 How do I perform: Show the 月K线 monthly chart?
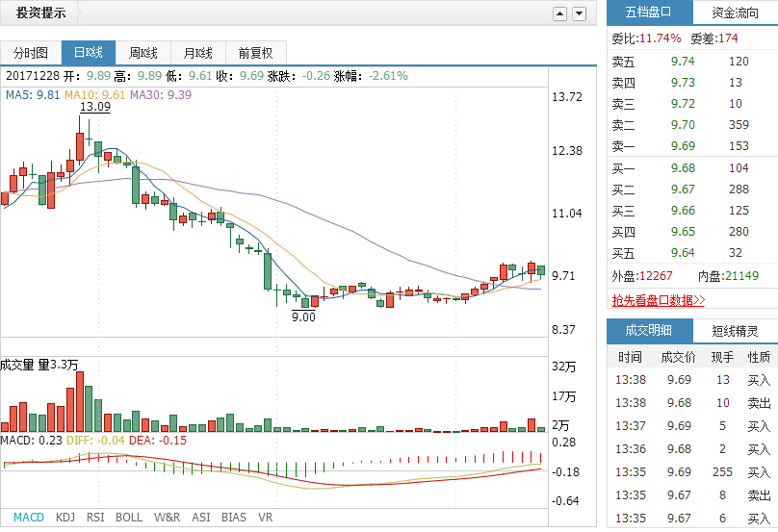click(x=197, y=53)
